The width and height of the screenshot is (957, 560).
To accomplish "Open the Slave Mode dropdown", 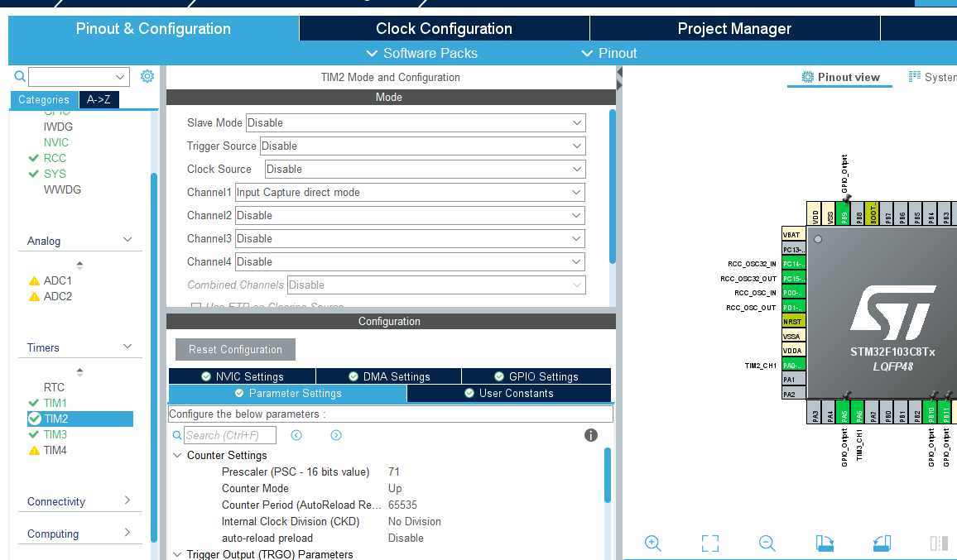I will [416, 122].
